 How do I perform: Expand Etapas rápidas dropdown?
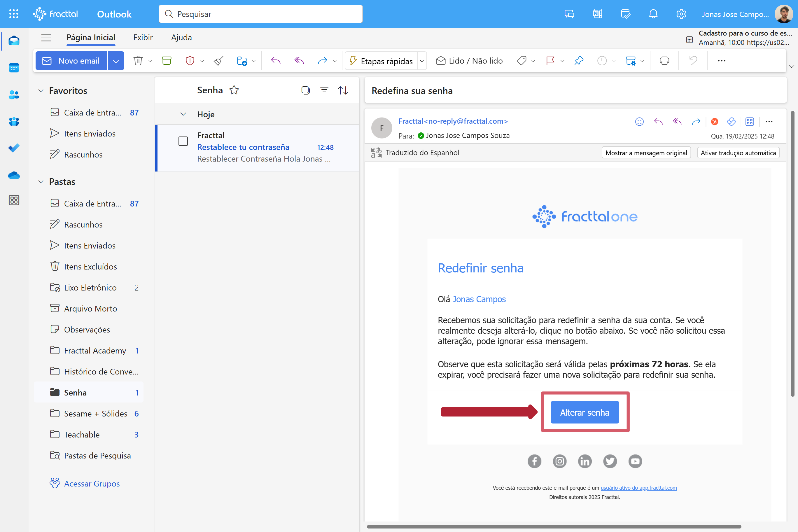422,61
